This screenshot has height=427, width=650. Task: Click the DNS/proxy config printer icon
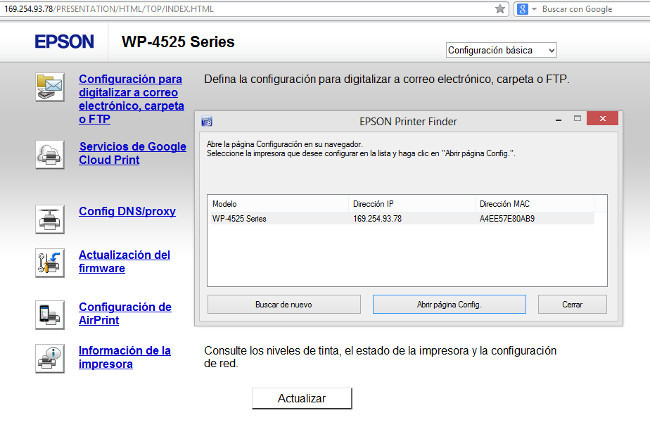50,219
